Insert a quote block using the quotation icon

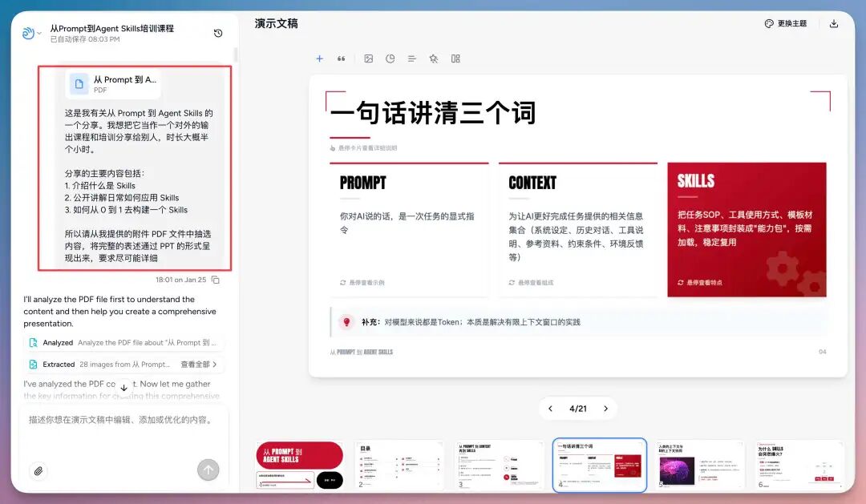click(342, 58)
